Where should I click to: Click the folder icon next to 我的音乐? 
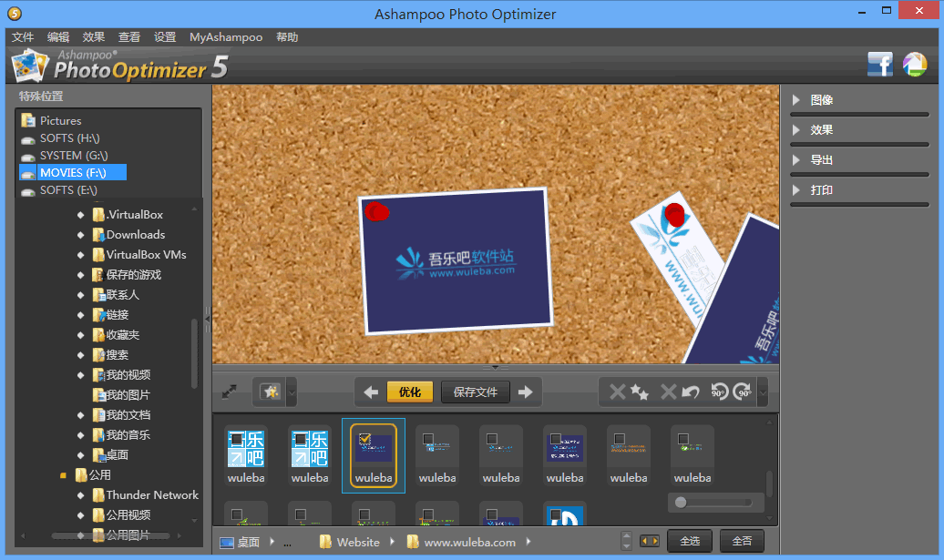tap(98, 435)
